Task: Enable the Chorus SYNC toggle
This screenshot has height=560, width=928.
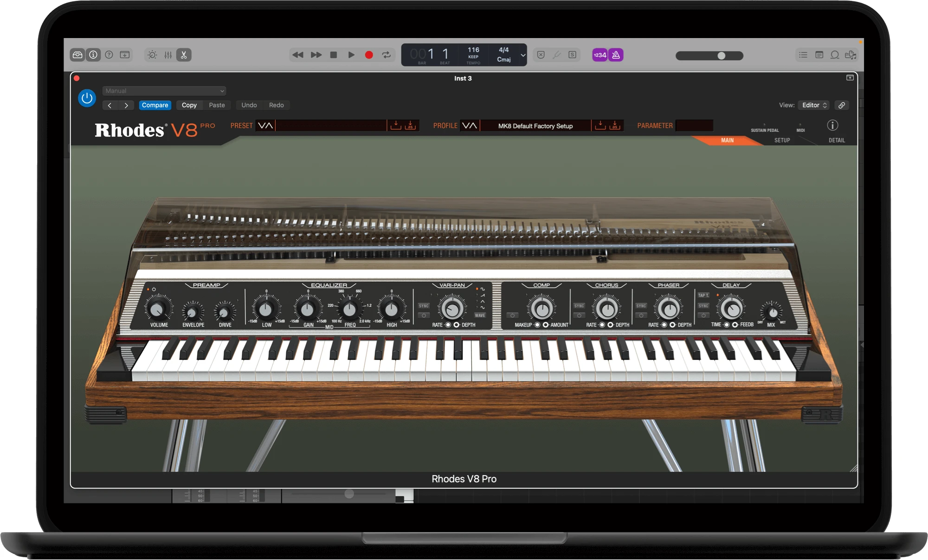Action: [579, 306]
